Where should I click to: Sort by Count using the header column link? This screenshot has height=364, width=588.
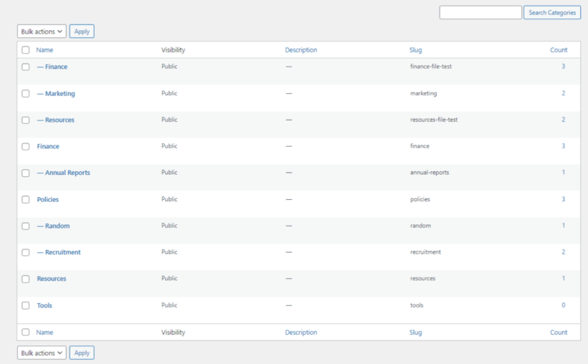coord(559,50)
